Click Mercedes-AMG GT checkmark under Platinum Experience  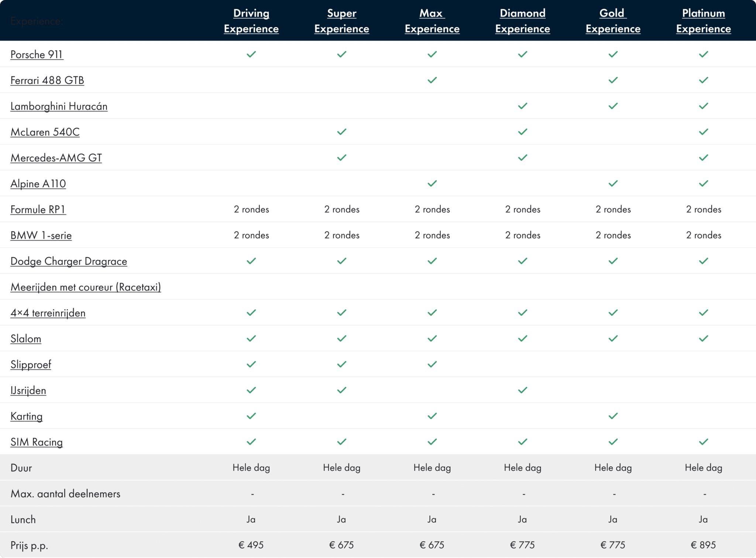(x=704, y=158)
